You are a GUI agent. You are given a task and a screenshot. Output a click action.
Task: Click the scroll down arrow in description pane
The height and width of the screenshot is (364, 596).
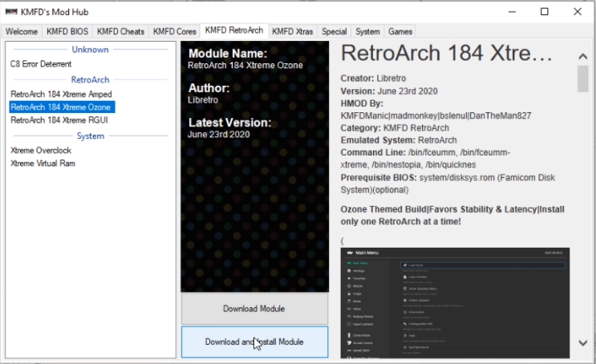(582, 342)
